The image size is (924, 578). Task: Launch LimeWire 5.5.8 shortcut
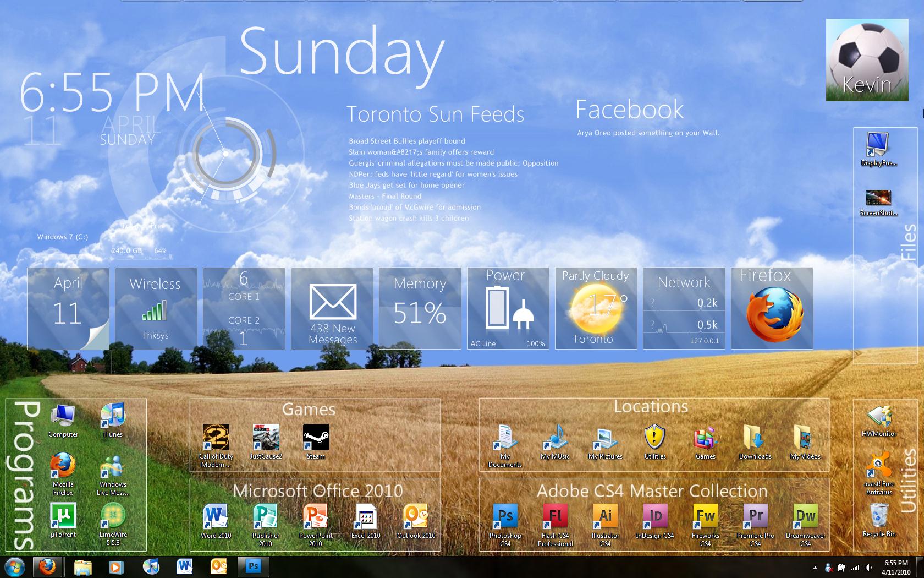[113, 524]
